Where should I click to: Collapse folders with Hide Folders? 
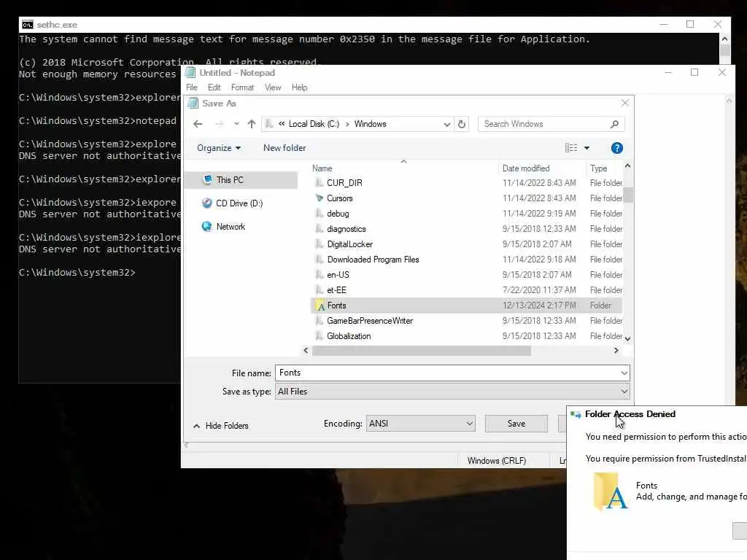point(220,426)
